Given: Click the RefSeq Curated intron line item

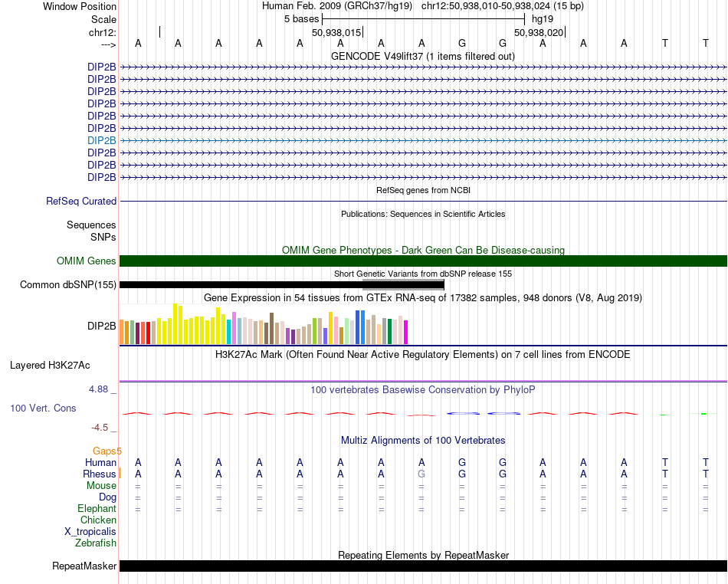Looking at the screenshot, I should coord(423,201).
